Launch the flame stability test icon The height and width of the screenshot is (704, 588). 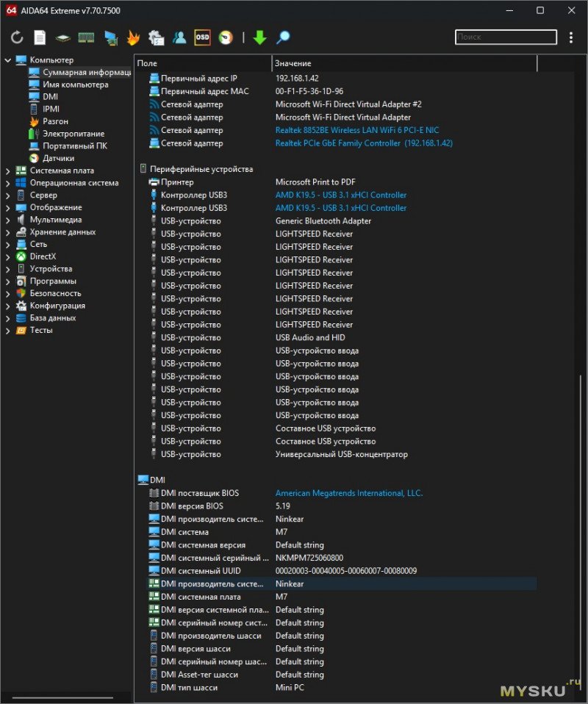[133, 37]
